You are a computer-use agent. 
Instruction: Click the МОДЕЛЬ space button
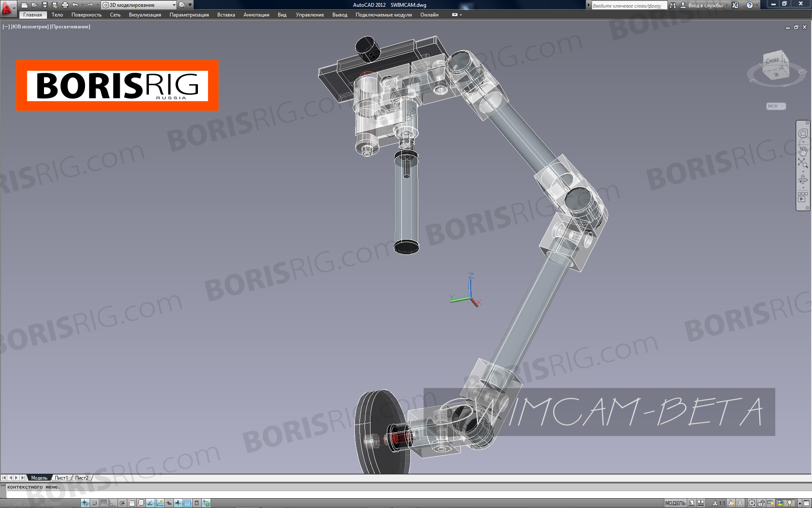(675, 503)
